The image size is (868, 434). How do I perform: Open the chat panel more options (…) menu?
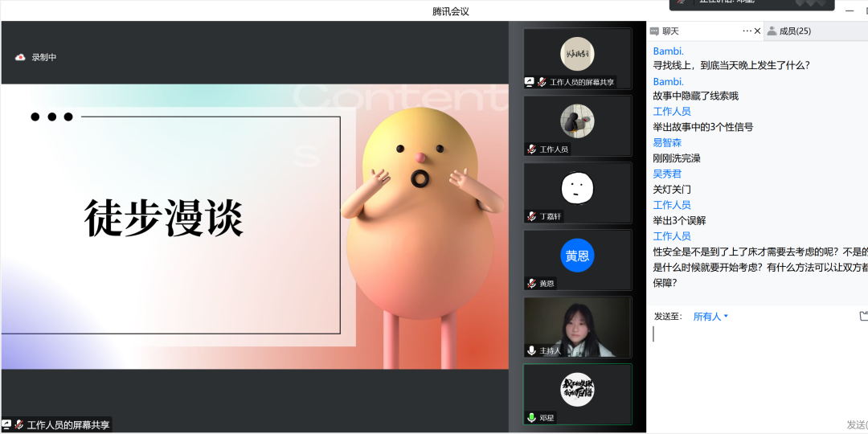(x=747, y=31)
